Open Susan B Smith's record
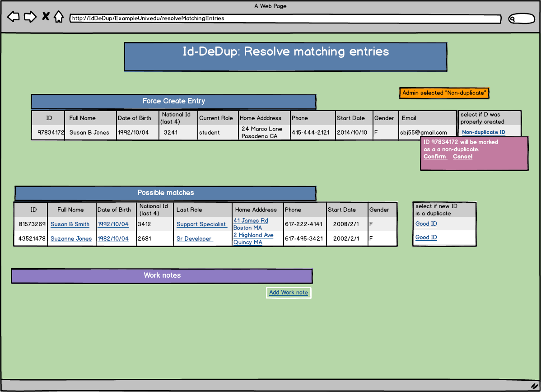 pos(70,224)
